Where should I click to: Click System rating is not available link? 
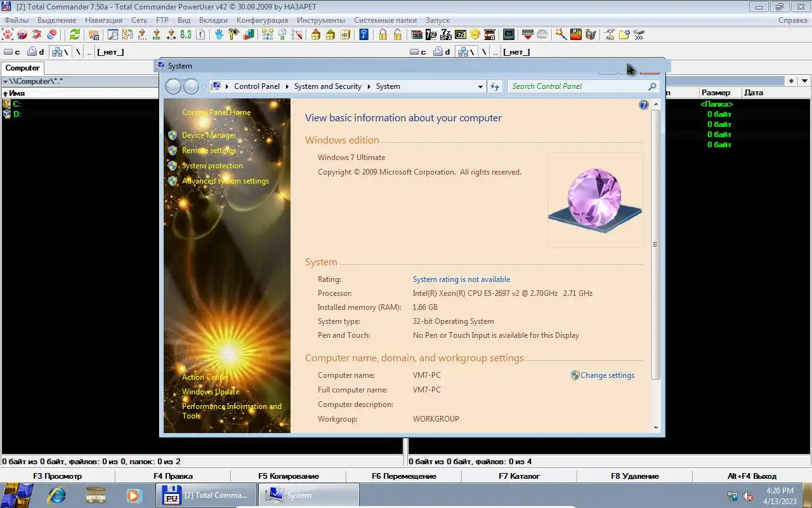click(461, 279)
